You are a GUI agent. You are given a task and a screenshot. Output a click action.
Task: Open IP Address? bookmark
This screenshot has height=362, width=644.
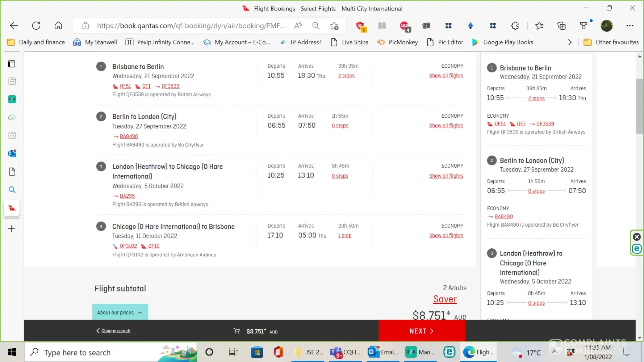coord(300,42)
